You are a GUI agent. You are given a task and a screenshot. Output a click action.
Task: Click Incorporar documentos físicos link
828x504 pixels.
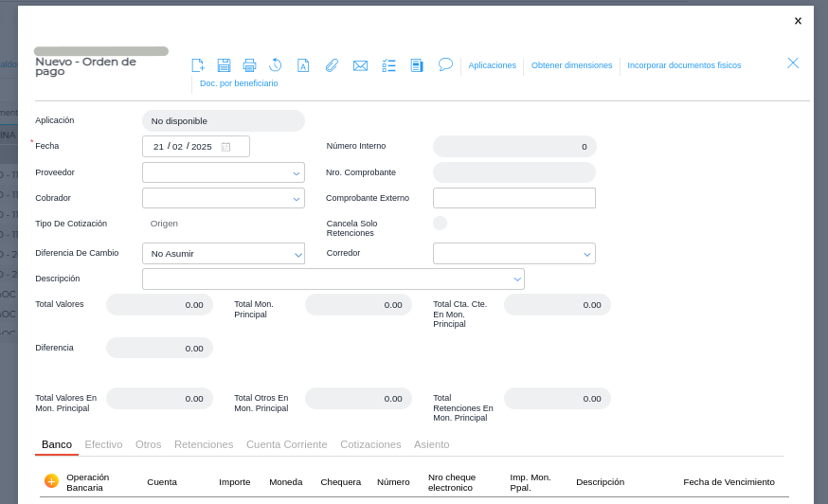[684, 65]
